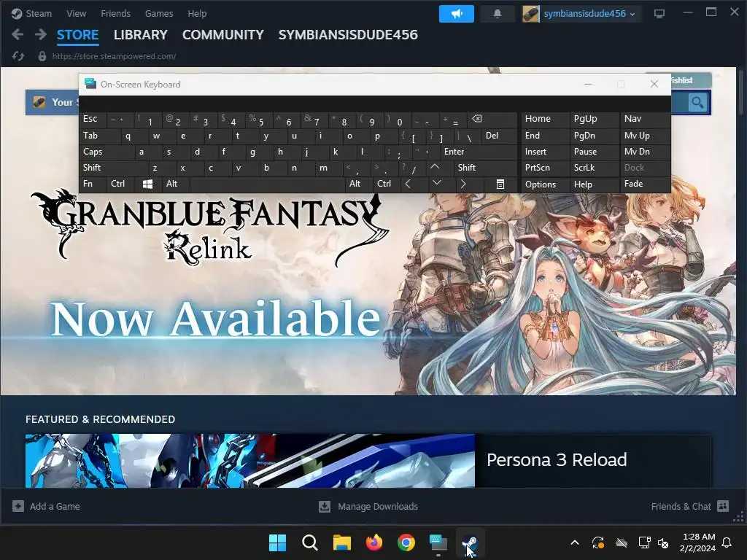
Task: Launch Firefox from the taskbar
Action: pos(374,542)
